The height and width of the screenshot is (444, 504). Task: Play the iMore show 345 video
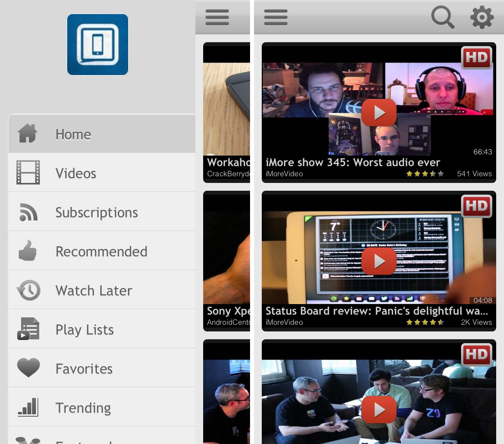point(379,113)
